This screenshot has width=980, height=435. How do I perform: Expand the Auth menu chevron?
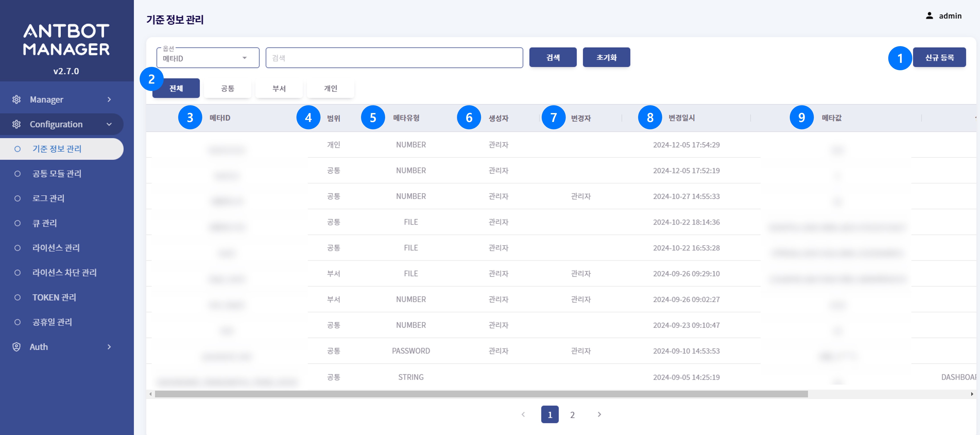(x=109, y=347)
